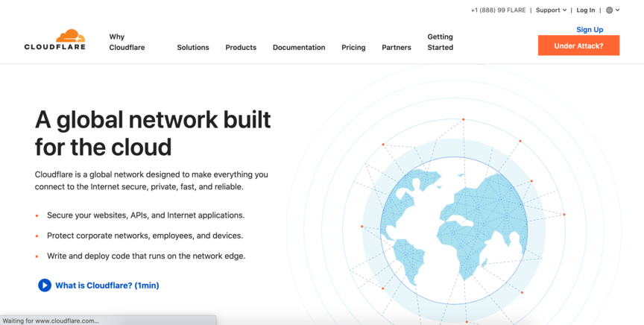Image resolution: width=644 pixels, height=325 pixels.
Task: Click the +1 (888) 99 FLARE phone number
Action: pos(498,10)
